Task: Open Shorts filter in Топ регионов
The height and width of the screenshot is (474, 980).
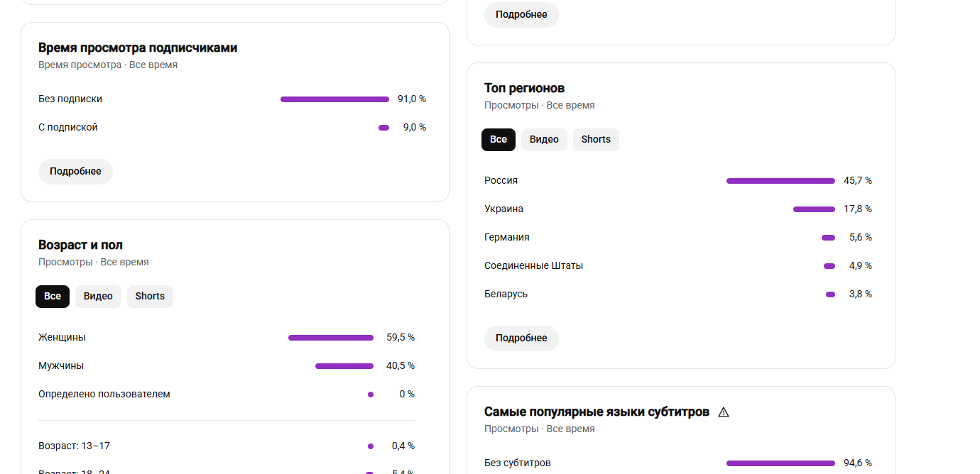Action: coord(596,140)
